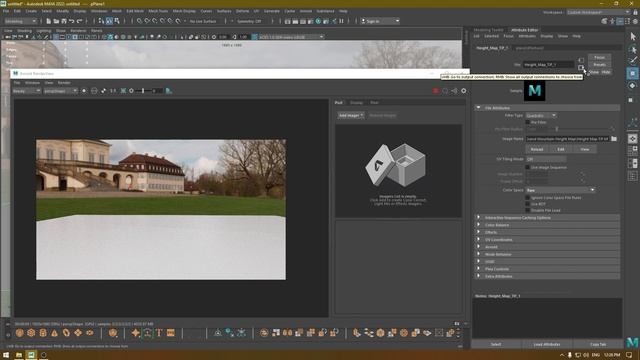The image size is (640, 360).
Task: Click the Edit button under Image Name
Action: click(561, 149)
